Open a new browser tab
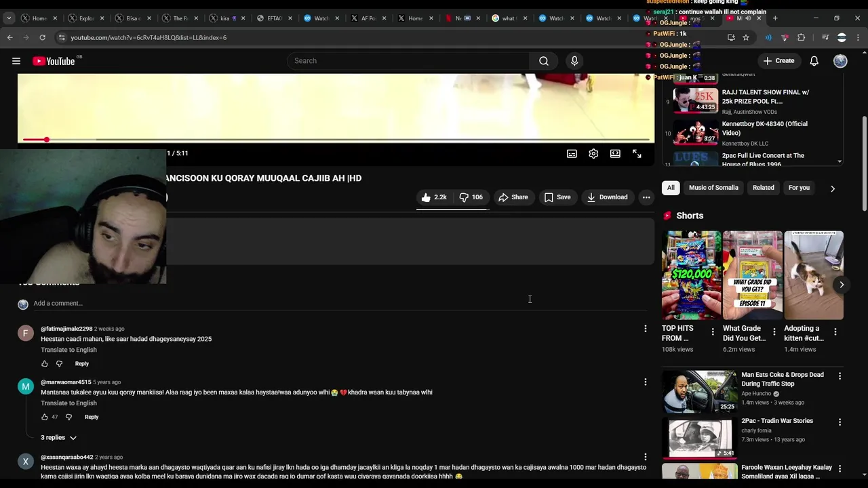 (x=775, y=18)
